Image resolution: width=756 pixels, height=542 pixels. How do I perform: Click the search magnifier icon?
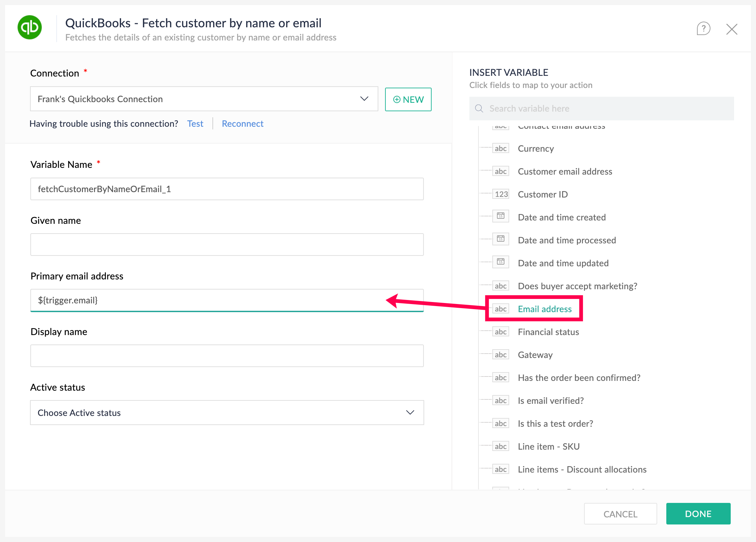click(x=479, y=109)
